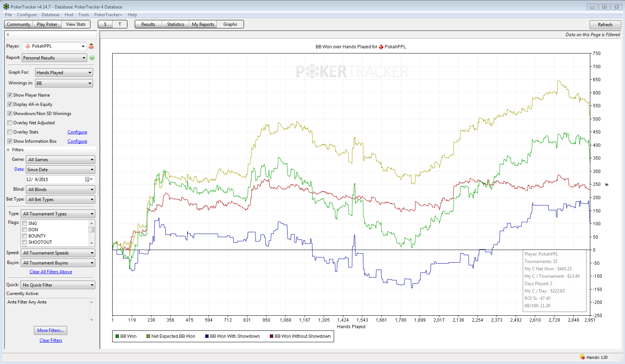Viewport: 625px width, 364px height.
Task: Click the Refresh button
Action: point(605,25)
